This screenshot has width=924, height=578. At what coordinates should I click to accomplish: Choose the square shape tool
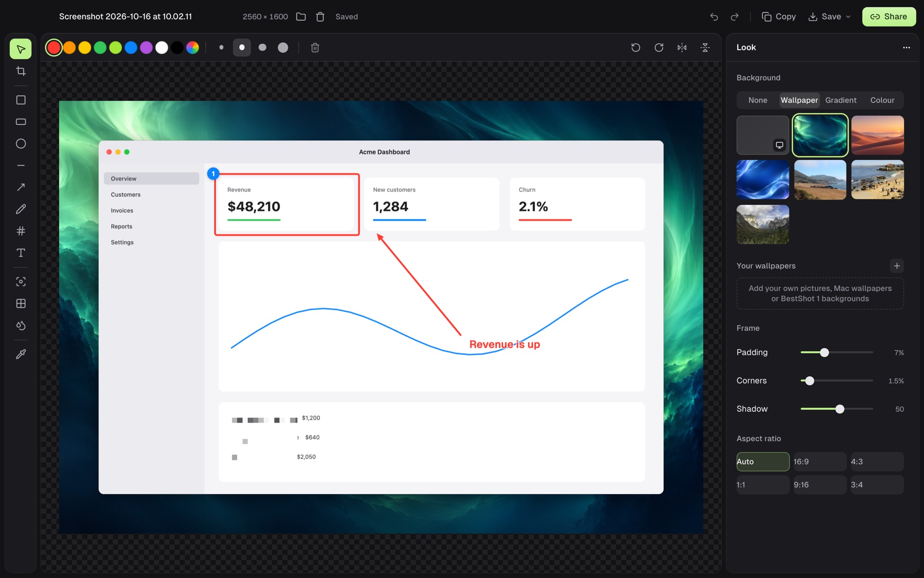(21, 100)
